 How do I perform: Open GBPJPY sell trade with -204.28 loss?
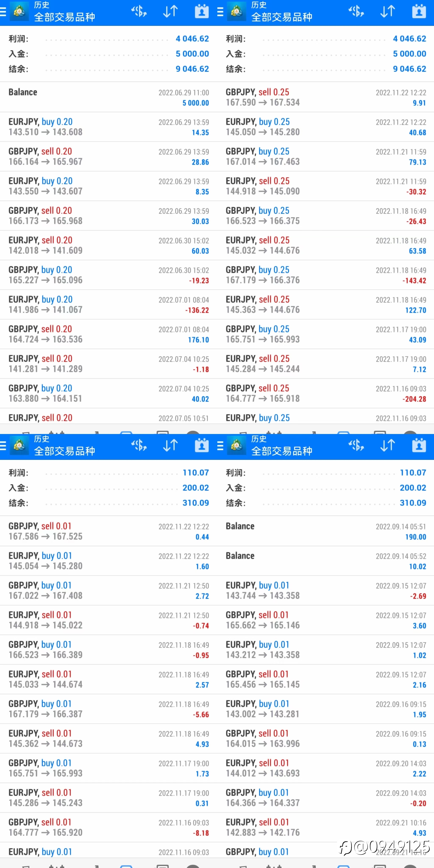click(x=325, y=394)
